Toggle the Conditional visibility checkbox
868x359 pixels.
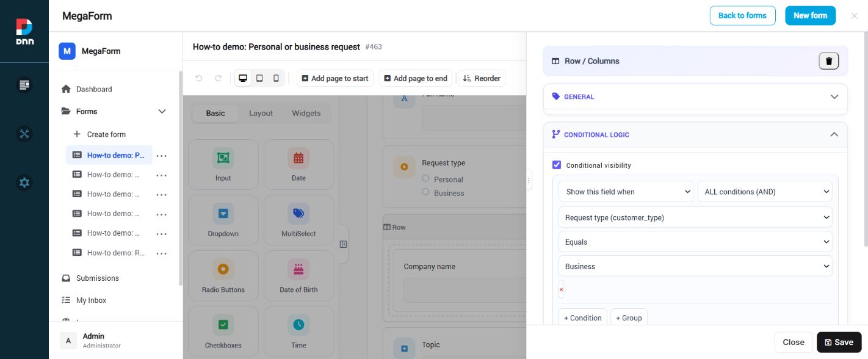557,165
